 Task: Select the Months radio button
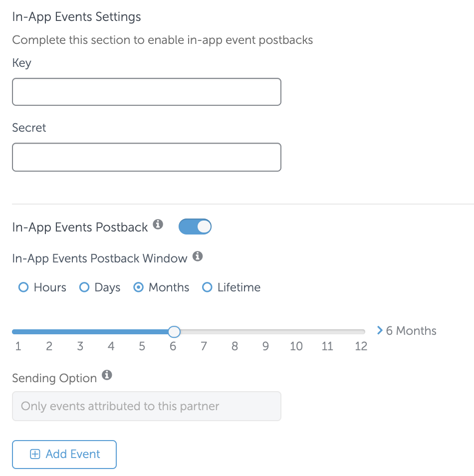click(x=139, y=287)
